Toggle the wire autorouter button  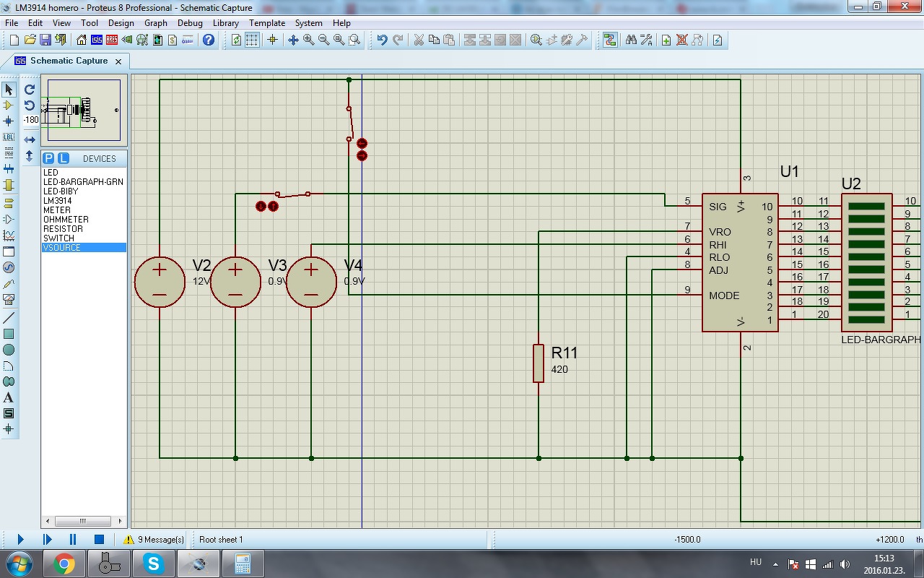point(610,40)
